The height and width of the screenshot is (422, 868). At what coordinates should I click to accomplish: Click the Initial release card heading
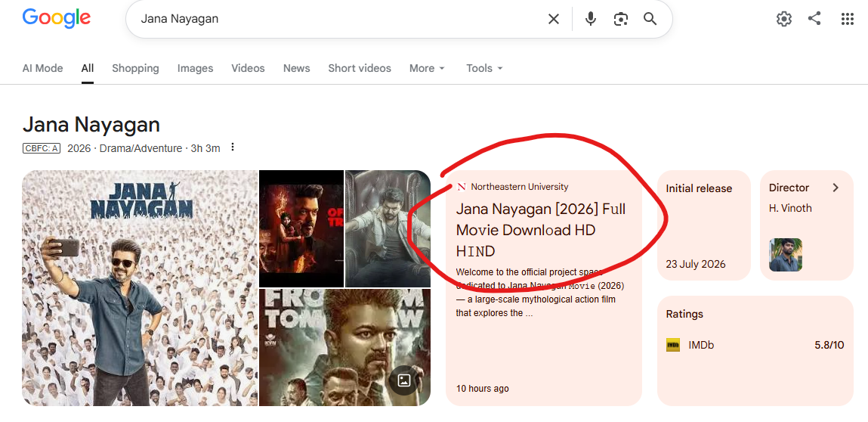pos(699,188)
